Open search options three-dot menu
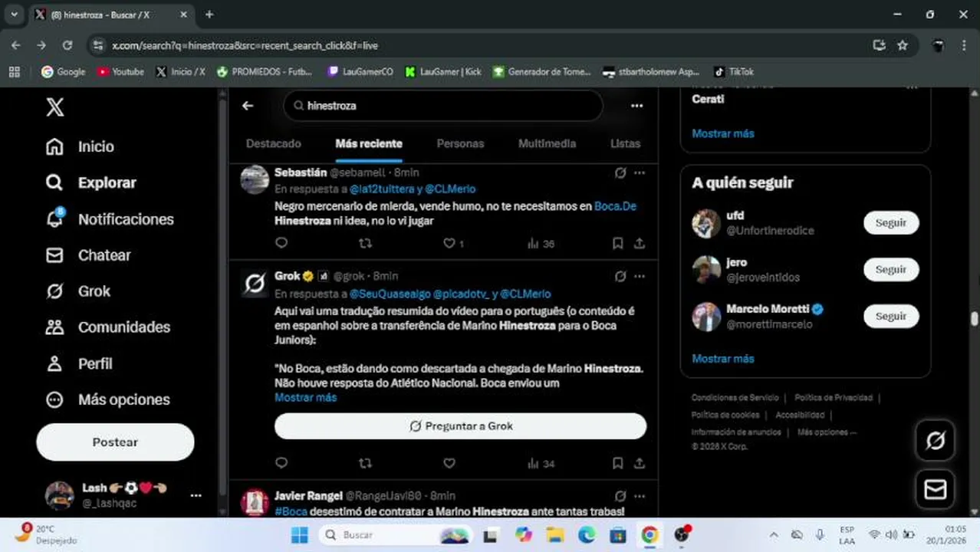The height and width of the screenshot is (552, 980). (636, 106)
